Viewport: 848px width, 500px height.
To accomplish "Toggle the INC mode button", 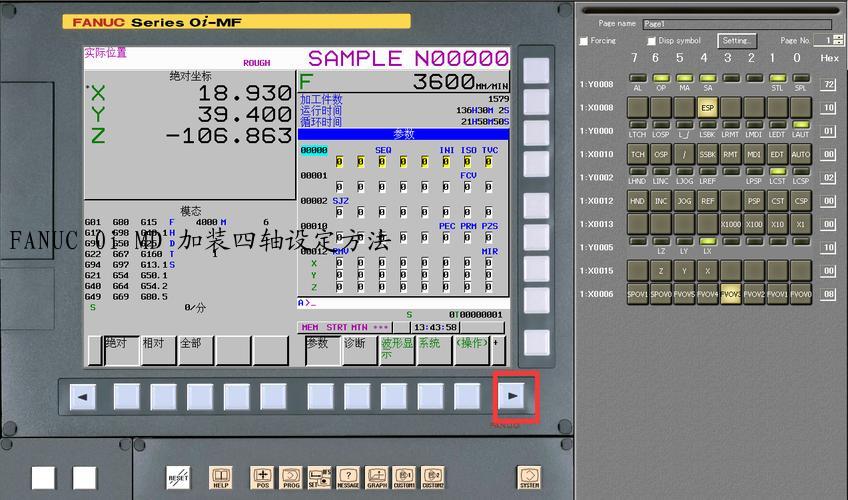I will click(661, 201).
